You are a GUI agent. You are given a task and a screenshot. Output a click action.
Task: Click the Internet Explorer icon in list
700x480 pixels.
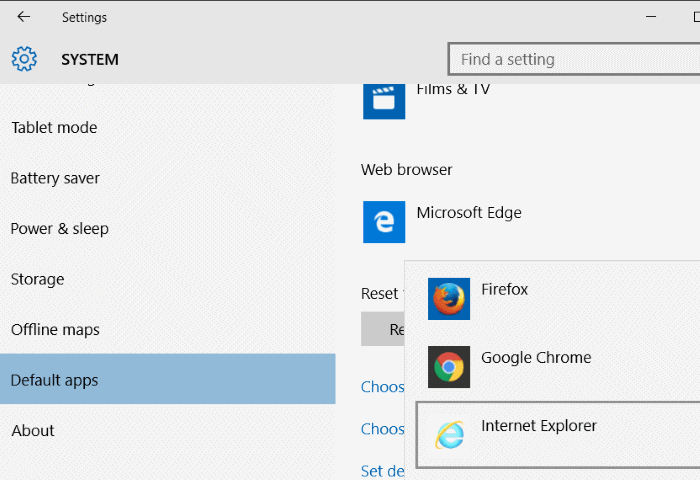tap(450, 435)
